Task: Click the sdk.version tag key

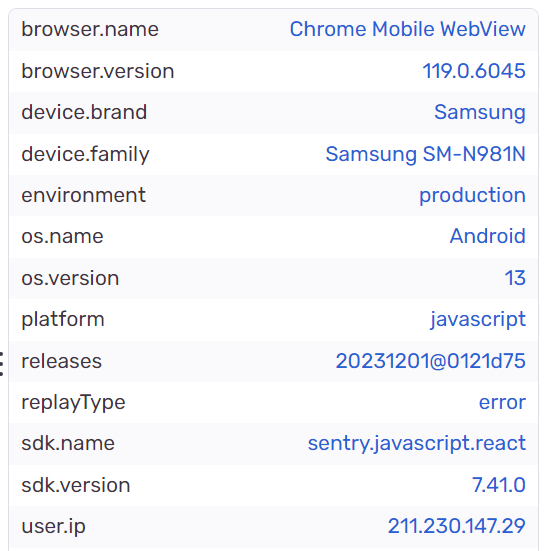Action: coord(76,485)
